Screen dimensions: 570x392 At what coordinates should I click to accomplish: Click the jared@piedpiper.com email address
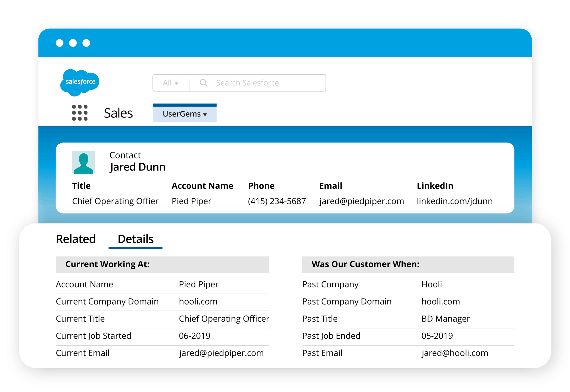362,201
